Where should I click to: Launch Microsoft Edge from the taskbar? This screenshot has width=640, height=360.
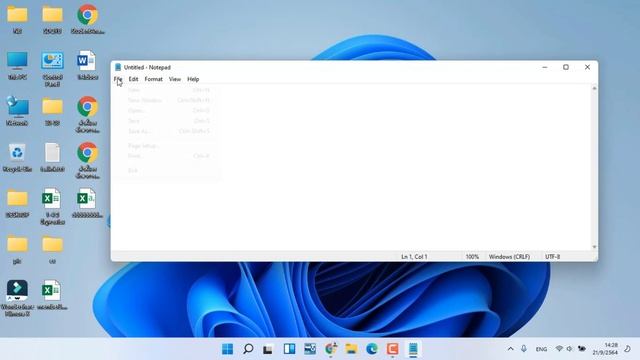click(372, 349)
